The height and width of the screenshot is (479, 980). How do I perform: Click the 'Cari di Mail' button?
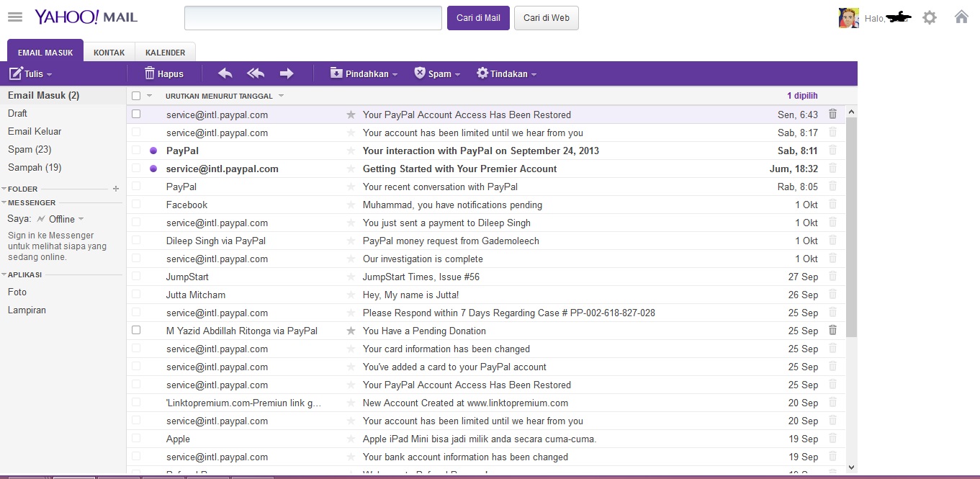tap(478, 18)
